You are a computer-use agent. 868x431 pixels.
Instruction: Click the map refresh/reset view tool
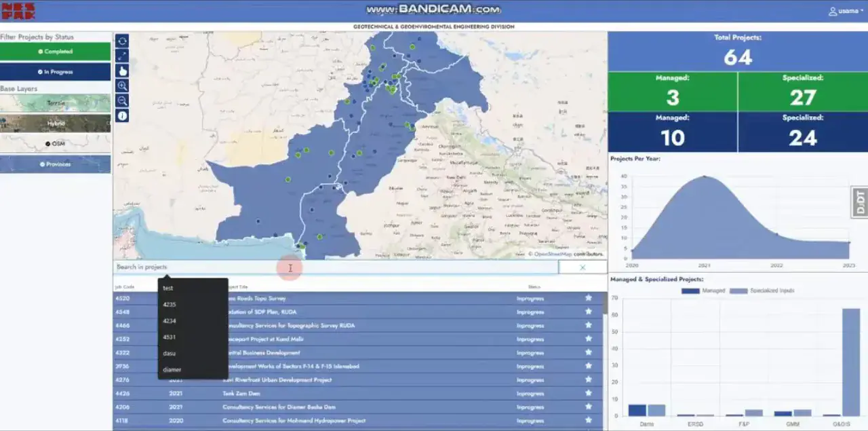(122, 41)
